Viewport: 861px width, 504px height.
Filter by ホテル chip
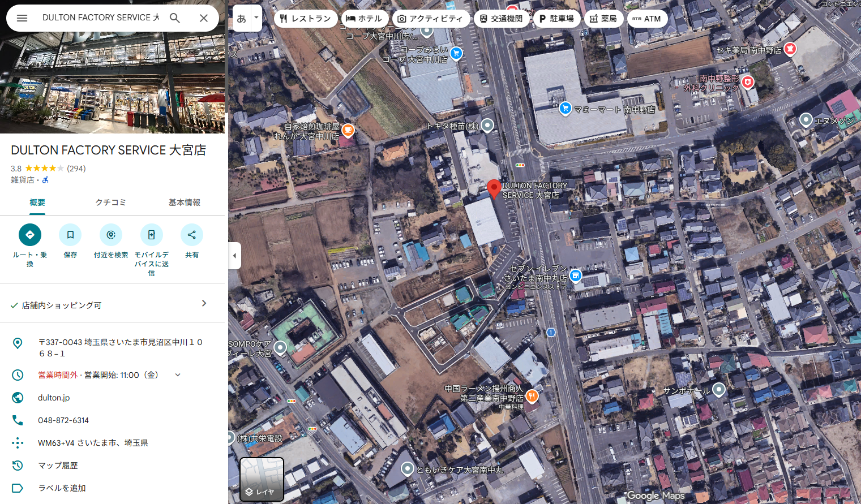[365, 19]
